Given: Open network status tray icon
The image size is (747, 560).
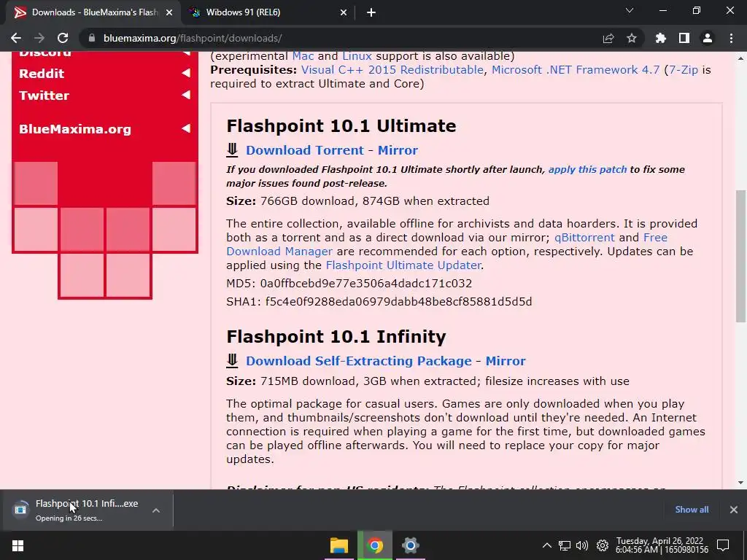Looking at the screenshot, I should tap(565, 545).
